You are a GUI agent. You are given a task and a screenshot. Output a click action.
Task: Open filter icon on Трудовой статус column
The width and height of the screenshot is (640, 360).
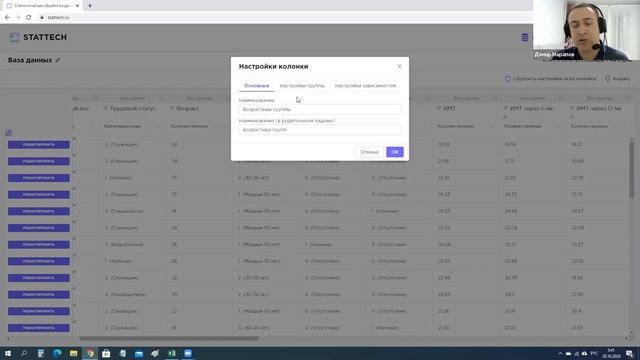click(x=106, y=108)
